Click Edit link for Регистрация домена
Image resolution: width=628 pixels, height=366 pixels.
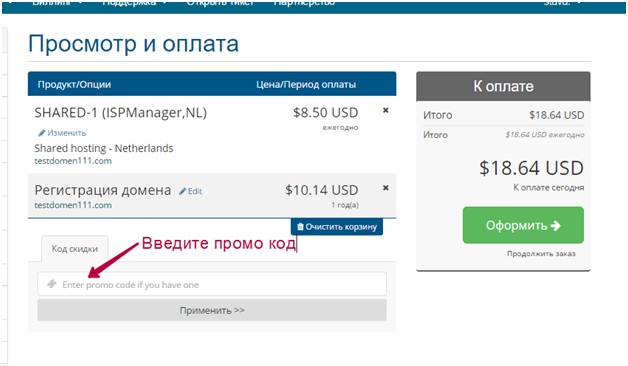pyautogui.click(x=195, y=191)
